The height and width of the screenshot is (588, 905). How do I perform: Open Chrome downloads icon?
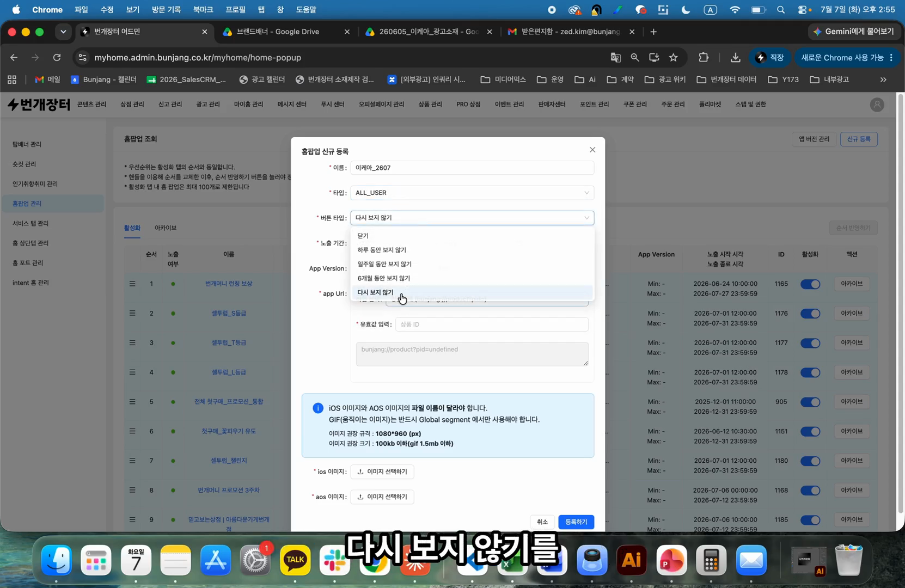(735, 57)
